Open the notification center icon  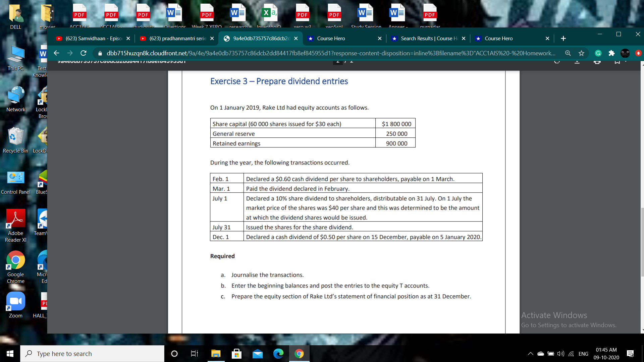coord(630,354)
